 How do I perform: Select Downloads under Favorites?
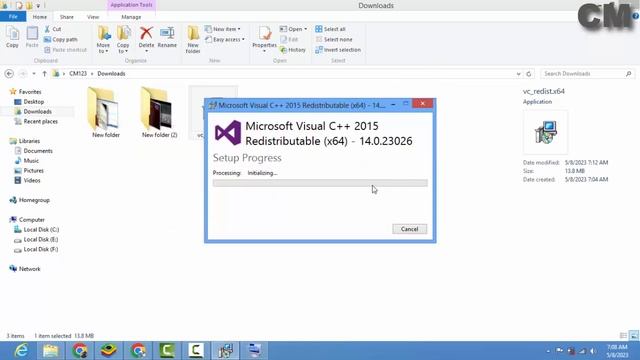pyautogui.click(x=38, y=111)
